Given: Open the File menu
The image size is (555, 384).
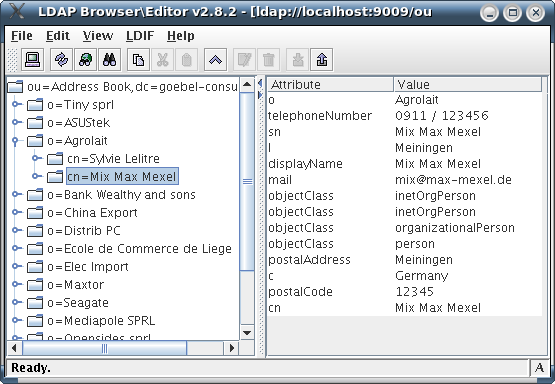Looking at the screenshot, I should pos(22,36).
